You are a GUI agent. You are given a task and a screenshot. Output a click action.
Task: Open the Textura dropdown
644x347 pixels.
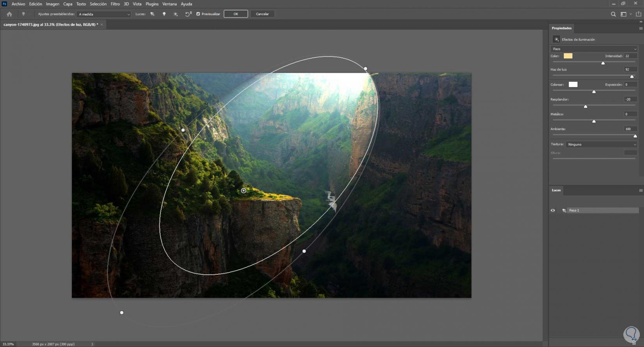[x=601, y=145]
